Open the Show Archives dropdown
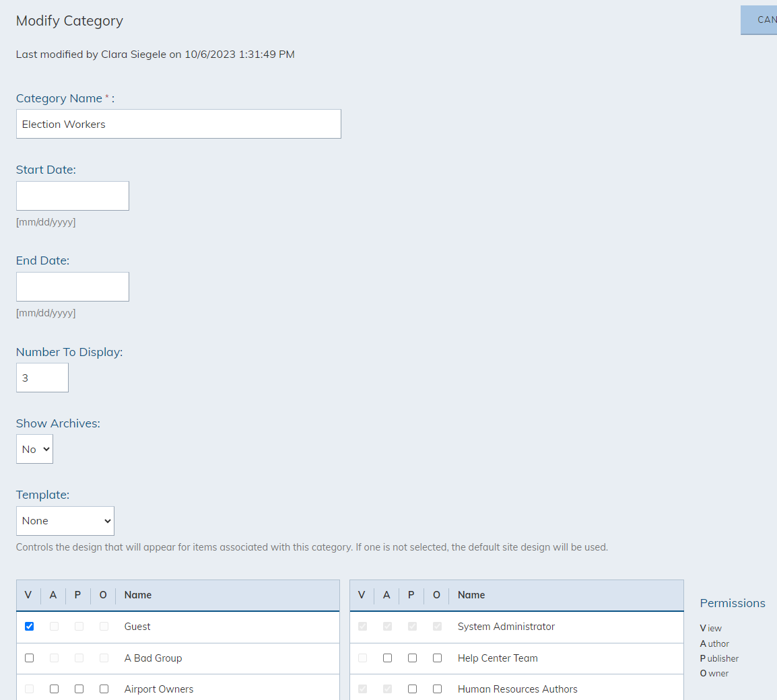Viewport: 777px width, 700px height. point(35,449)
